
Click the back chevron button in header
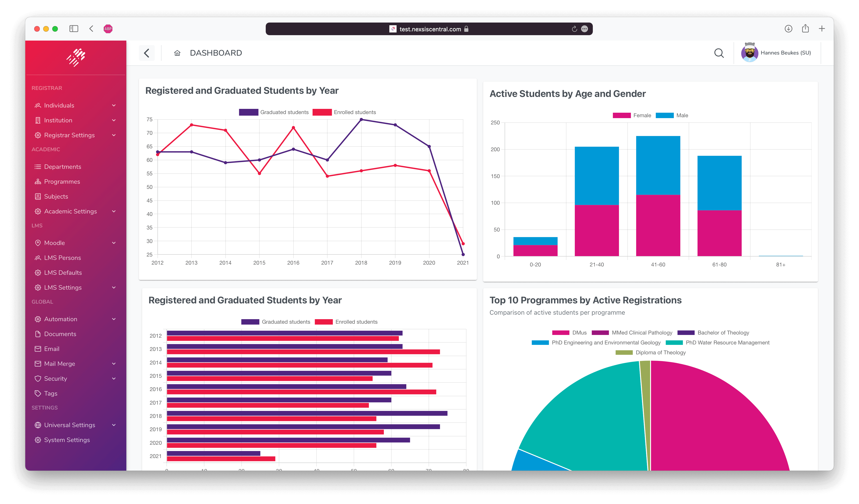click(147, 53)
